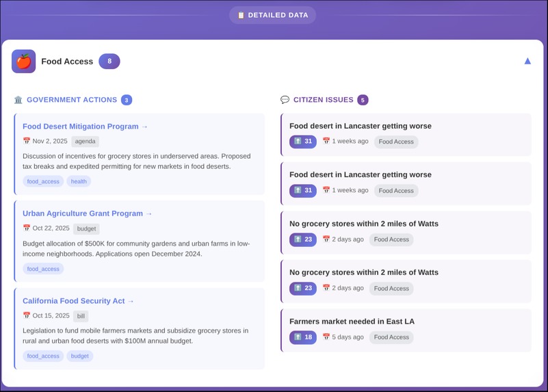
Task: Click the Government Actions count badge 3
Action: pyautogui.click(x=127, y=100)
